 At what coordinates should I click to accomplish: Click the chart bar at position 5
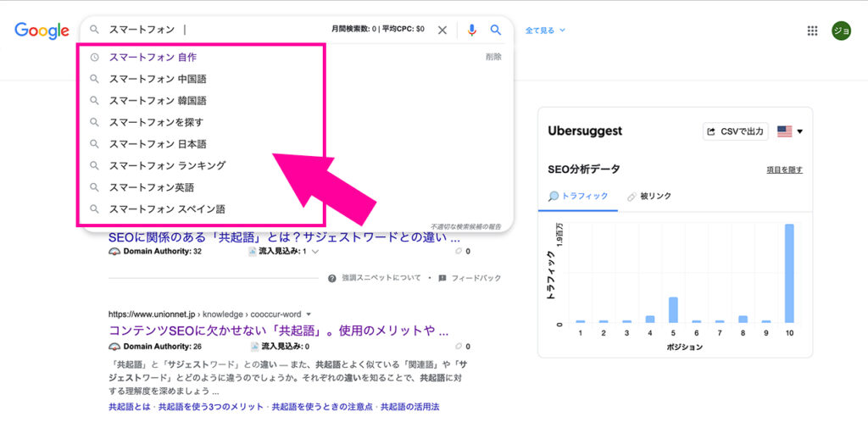[673, 310]
